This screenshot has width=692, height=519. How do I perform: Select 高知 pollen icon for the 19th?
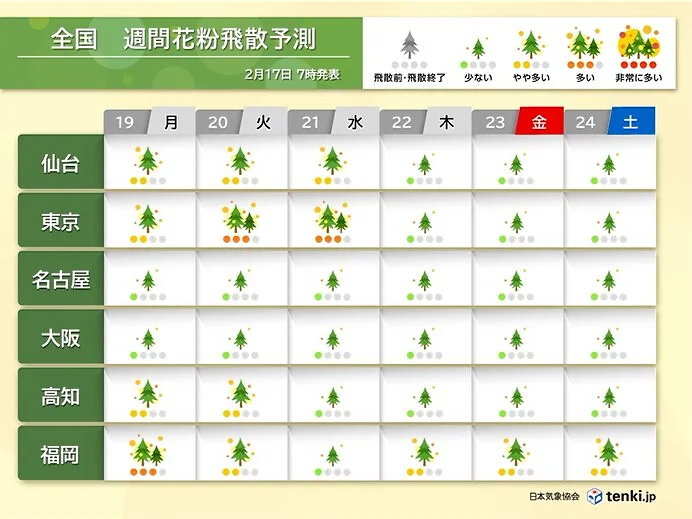[148, 394]
